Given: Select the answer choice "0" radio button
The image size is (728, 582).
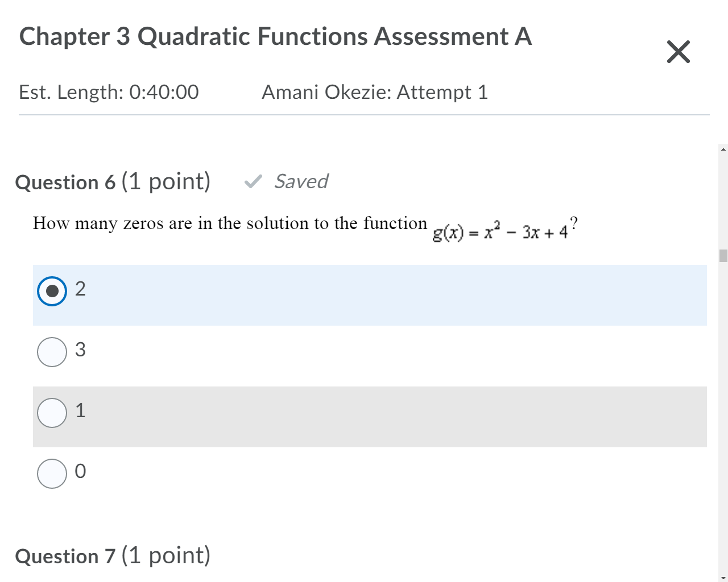Looking at the screenshot, I should tap(52, 473).
